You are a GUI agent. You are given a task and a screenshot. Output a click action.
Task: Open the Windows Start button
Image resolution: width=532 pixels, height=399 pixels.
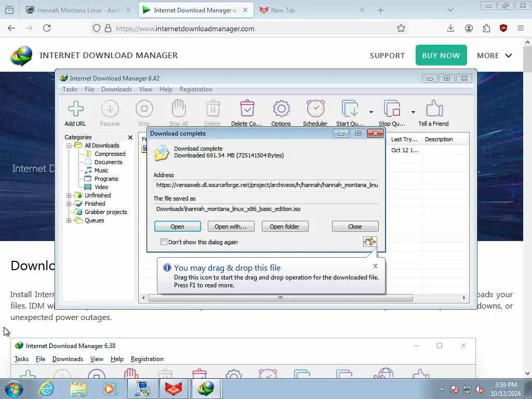(x=14, y=389)
